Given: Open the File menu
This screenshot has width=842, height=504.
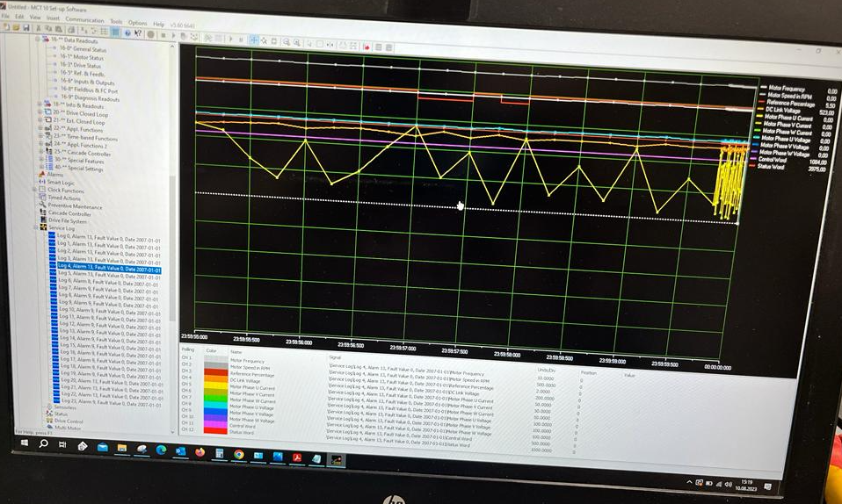Looking at the screenshot, I should coord(5,16).
